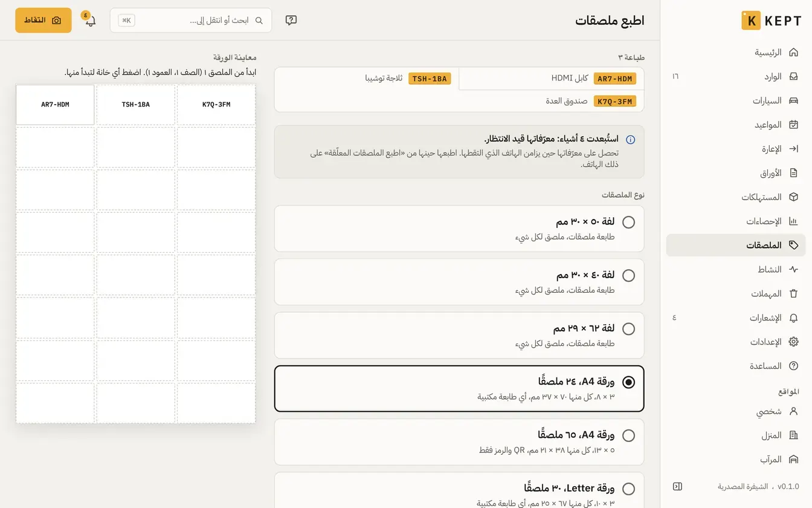The image size is (812, 508).
Task: Click the ثلاجة توشيبا item in print list
Action: tap(367, 79)
